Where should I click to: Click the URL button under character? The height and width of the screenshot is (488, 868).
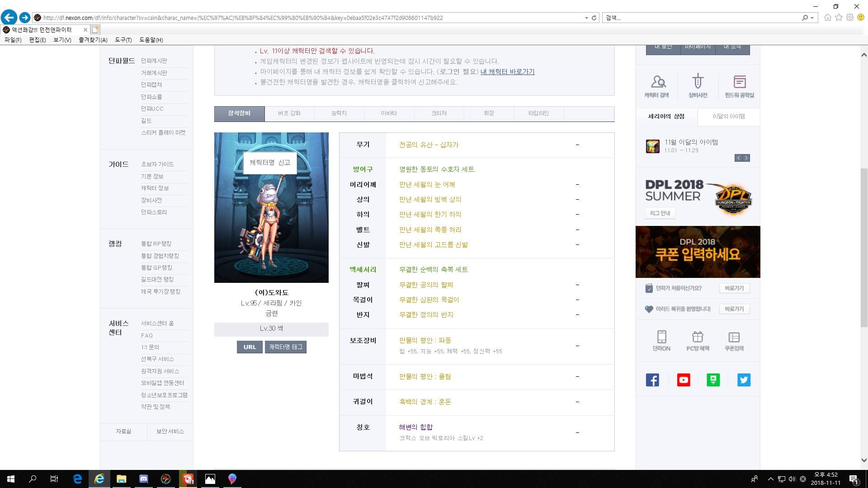(x=250, y=347)
